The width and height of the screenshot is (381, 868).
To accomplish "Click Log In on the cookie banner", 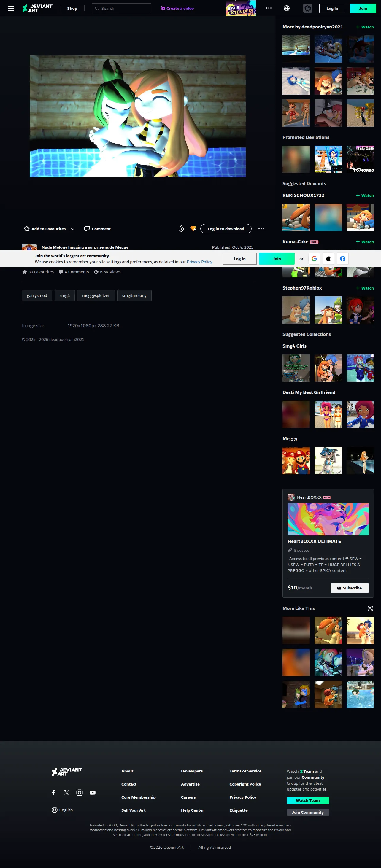I will [240, 259].
